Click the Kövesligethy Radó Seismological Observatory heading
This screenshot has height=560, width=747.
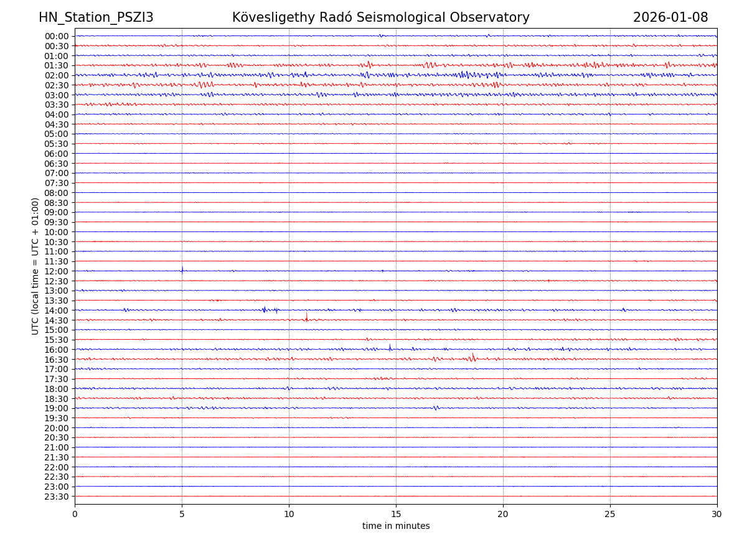coord(380,17)
